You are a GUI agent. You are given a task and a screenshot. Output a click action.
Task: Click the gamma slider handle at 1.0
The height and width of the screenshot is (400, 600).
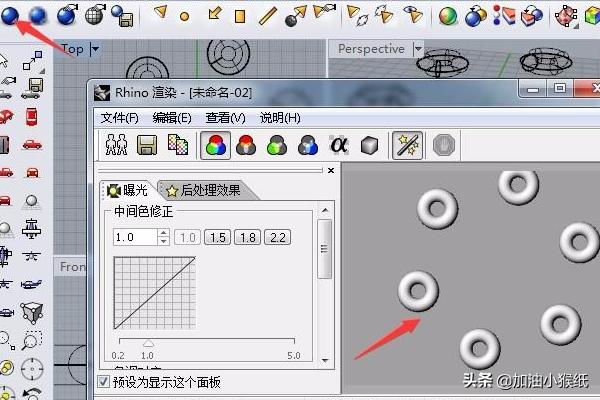click(148, 342)
